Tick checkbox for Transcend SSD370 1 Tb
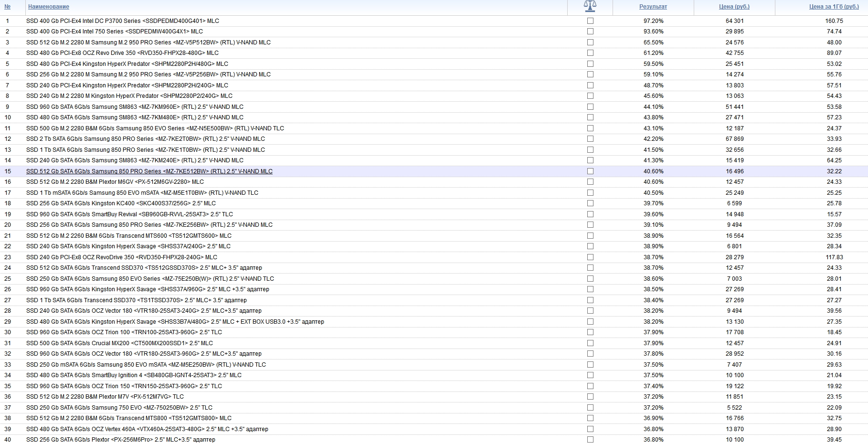 point(590,300)
